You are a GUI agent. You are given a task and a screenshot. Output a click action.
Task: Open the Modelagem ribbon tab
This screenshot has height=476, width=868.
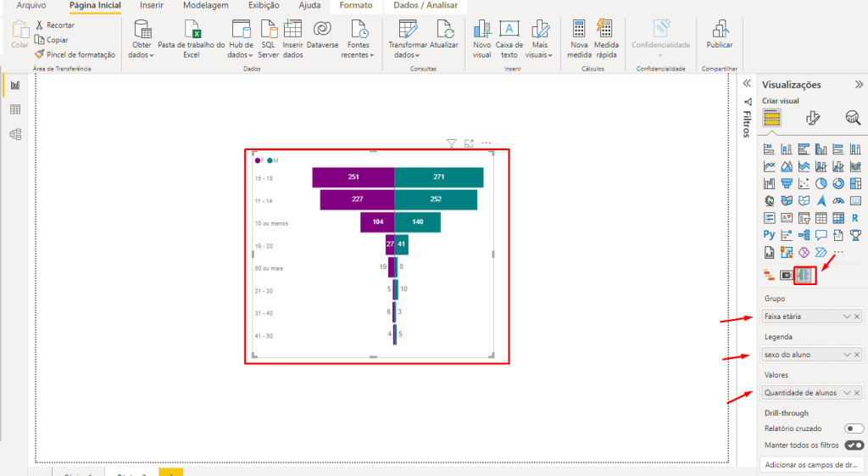click(x=205, y=6)
